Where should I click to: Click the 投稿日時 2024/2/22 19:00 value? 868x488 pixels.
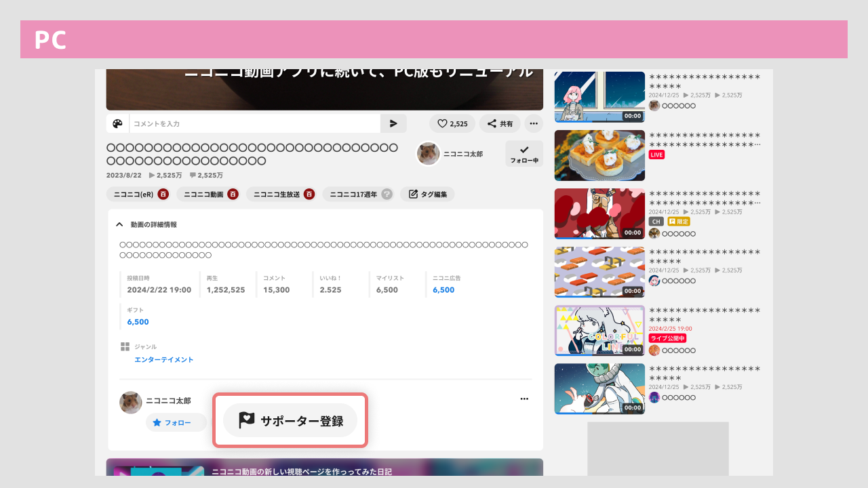coord(159,289)
